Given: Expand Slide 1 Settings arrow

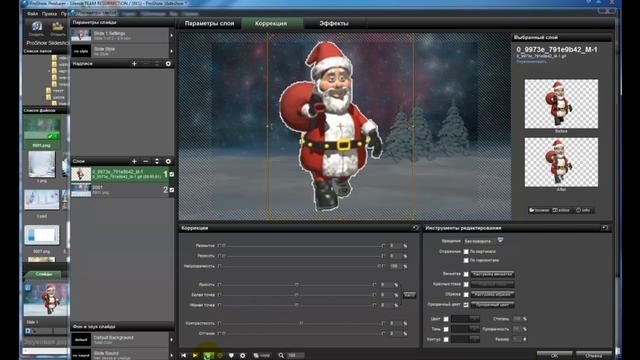Looking at the screenshot, I should 171,36.
